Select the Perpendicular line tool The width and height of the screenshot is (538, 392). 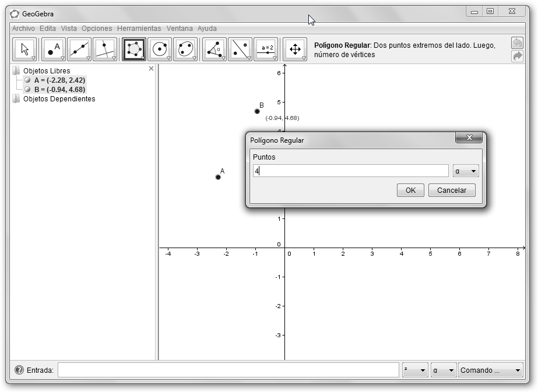click(105, 50)
